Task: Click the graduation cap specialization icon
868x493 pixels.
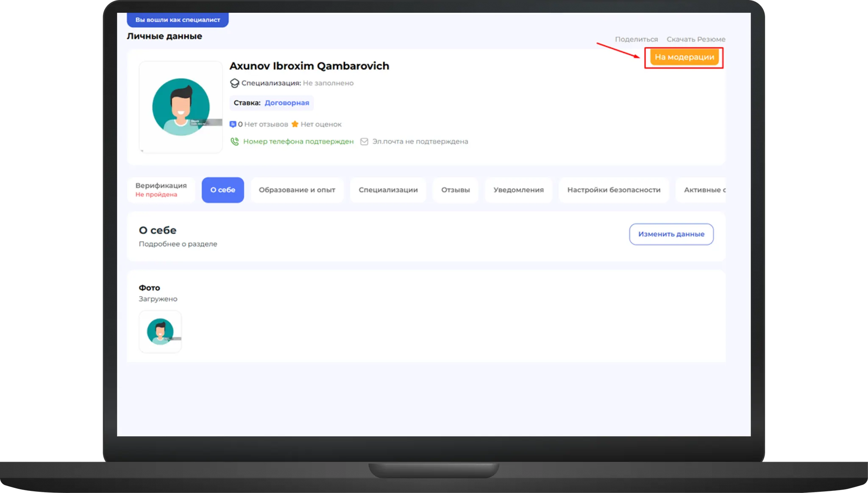Action: [234, 83]
